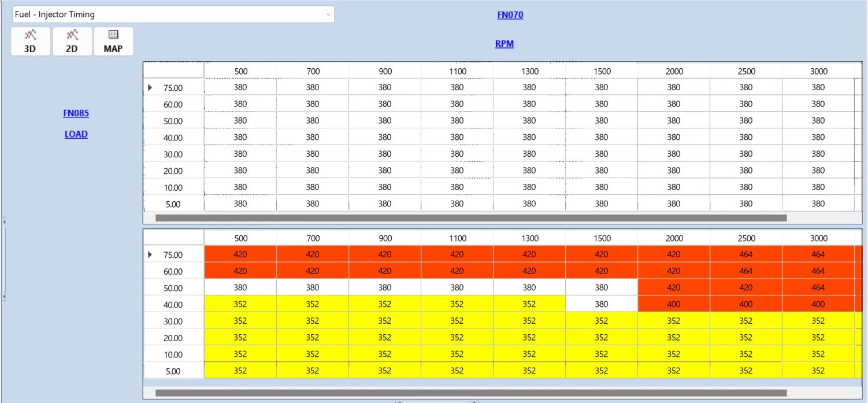868x403 pixels.
Task: Open the LOAD axis link
Action: pyautogui.click(x=76, y=134)
